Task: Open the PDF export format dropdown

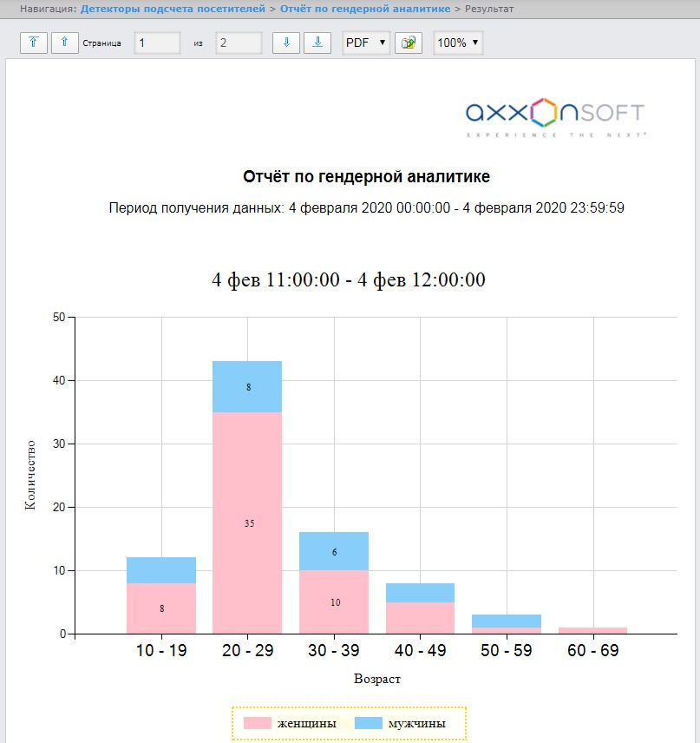Action: point(366,43)
